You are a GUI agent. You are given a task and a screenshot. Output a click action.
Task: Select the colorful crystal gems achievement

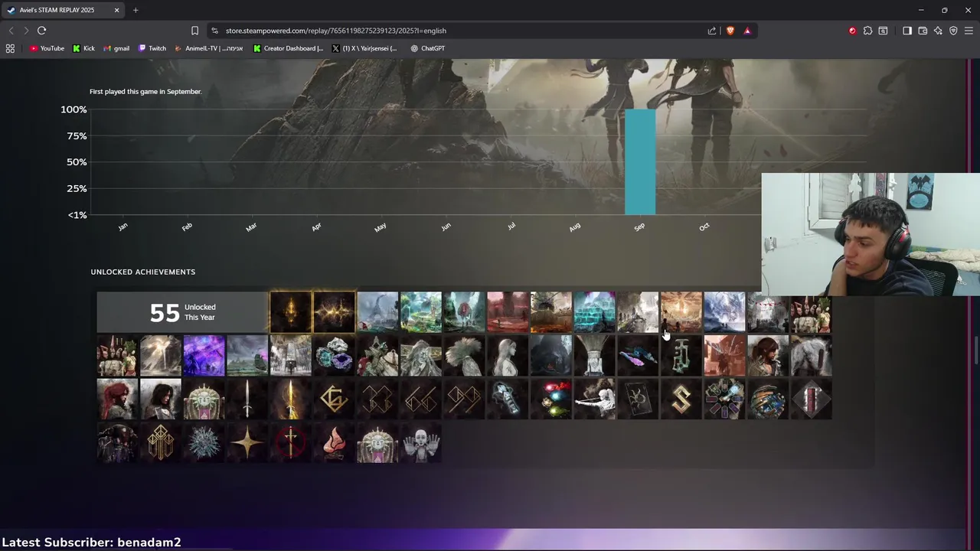click(334, 356)
